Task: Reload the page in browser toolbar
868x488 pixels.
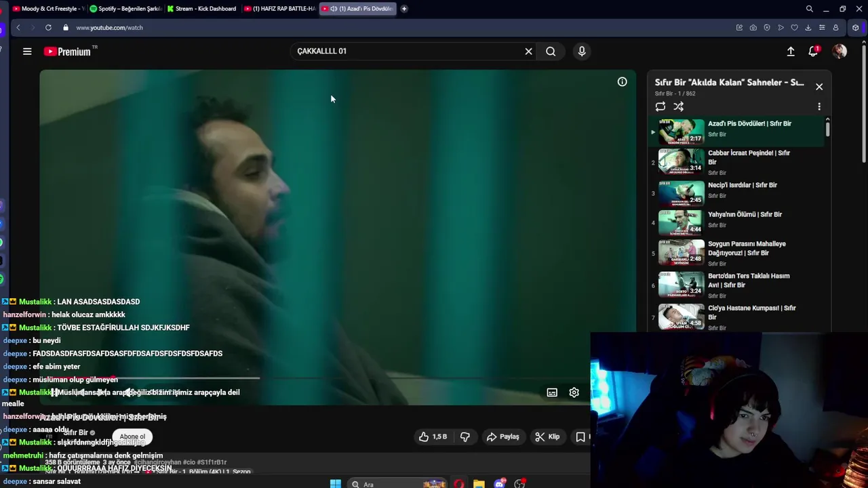Action: click(48, 28)
